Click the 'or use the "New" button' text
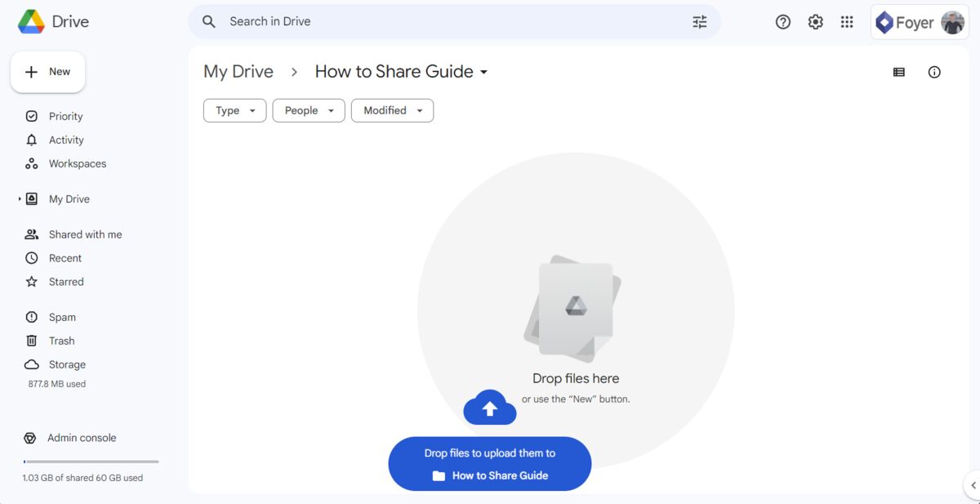 click(x=576, y=399)
